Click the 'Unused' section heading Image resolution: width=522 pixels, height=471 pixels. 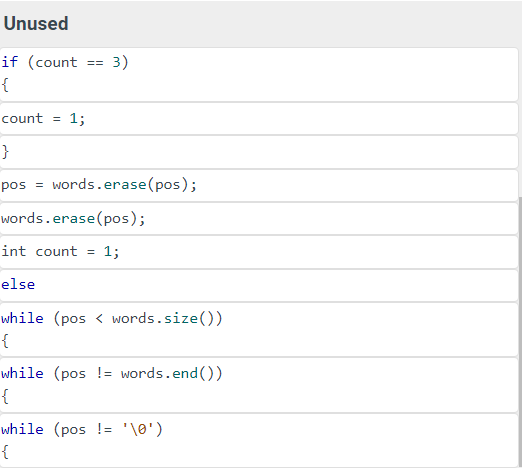point(36,24)
